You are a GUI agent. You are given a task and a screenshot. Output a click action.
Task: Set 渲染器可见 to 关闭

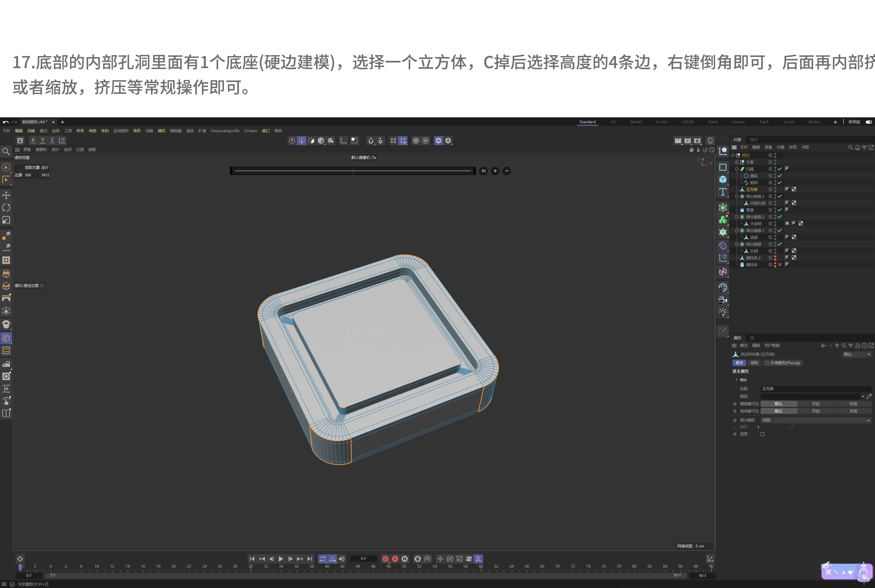click(853, 411)
